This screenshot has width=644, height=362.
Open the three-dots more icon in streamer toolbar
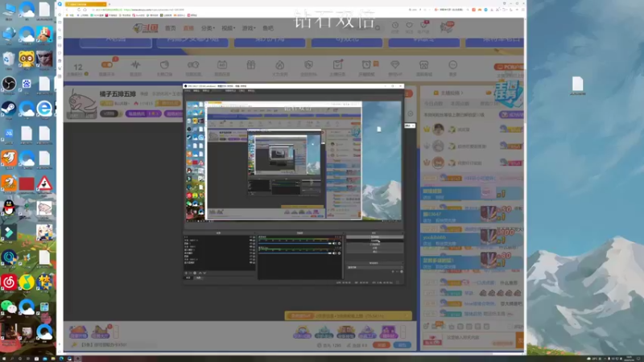[x=452, y=65]
